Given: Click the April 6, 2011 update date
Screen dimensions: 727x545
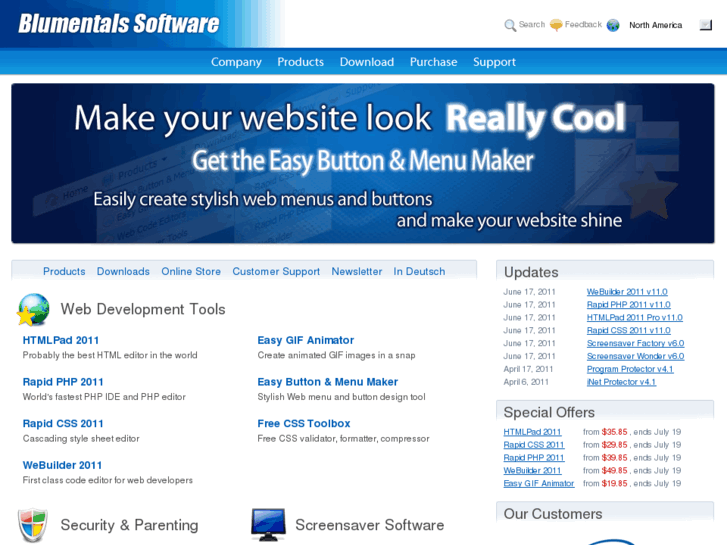Looking at the screenshot, I should tap(526, 382).
